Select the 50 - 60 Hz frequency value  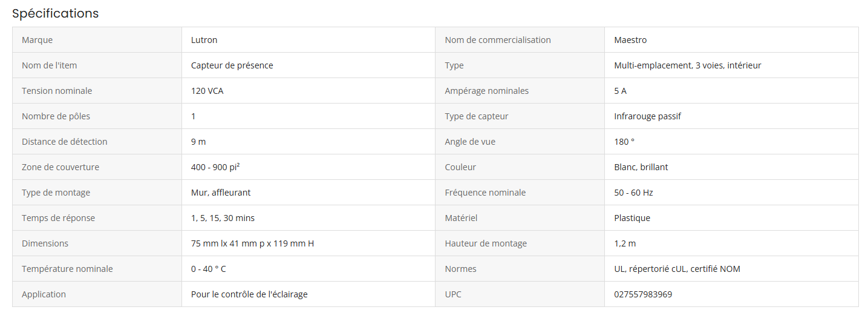click(x=633, y=193)
